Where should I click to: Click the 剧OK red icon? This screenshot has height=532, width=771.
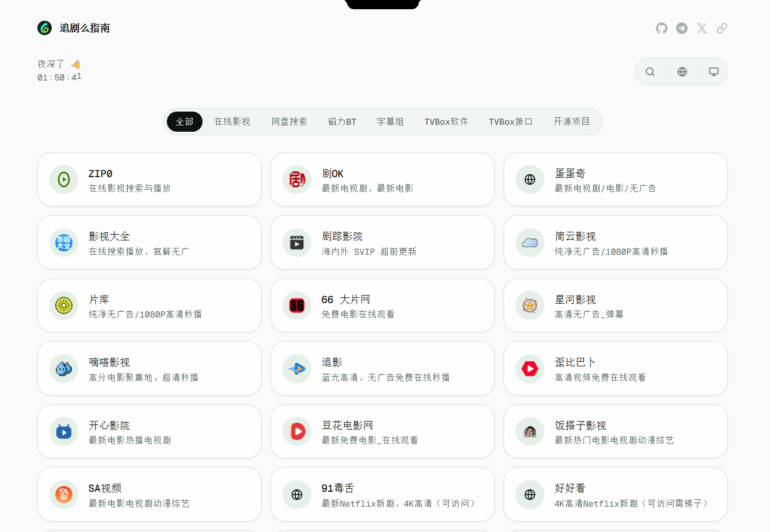(x=297, y=179)
